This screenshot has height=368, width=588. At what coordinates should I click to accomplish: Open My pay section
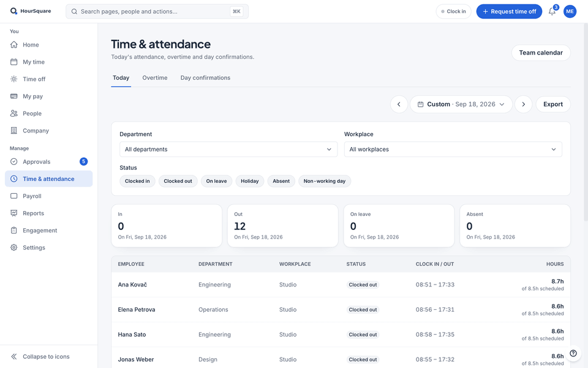(49, 96)
